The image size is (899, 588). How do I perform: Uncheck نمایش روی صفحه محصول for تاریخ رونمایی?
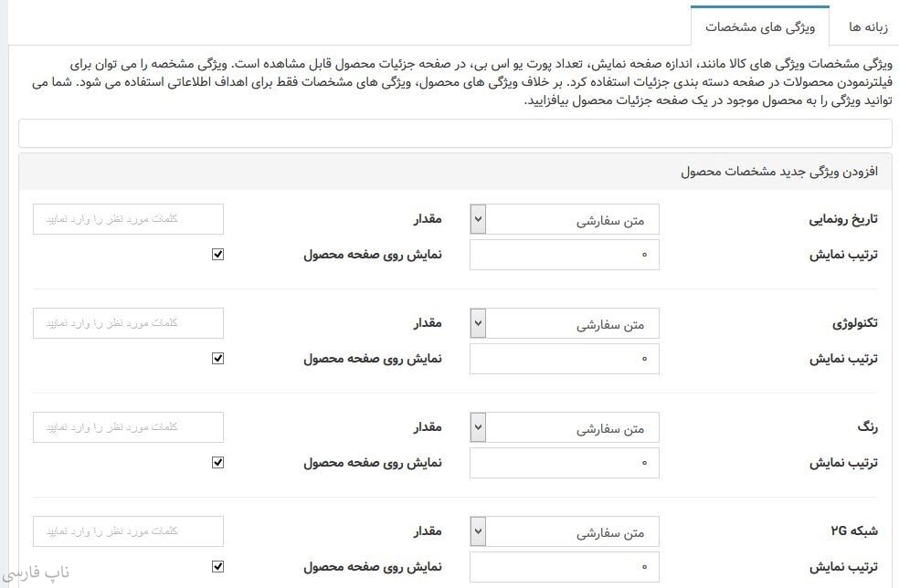click(217, 255)
